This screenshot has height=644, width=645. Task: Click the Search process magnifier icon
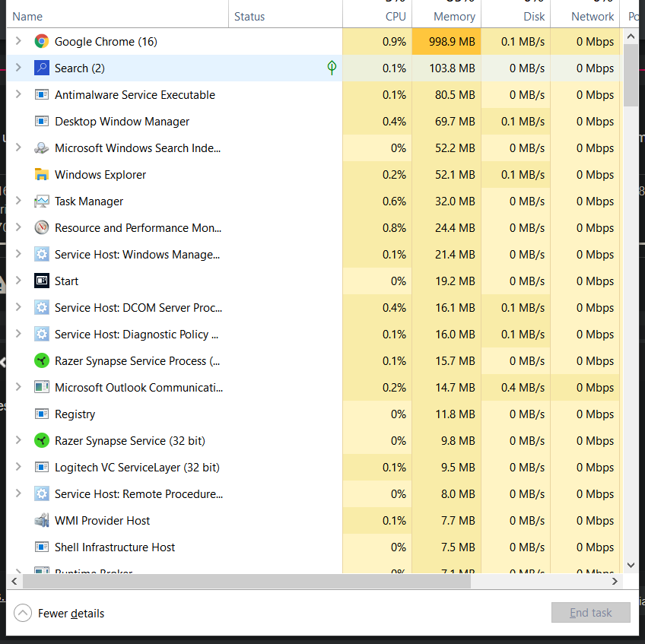coord(42,68)
